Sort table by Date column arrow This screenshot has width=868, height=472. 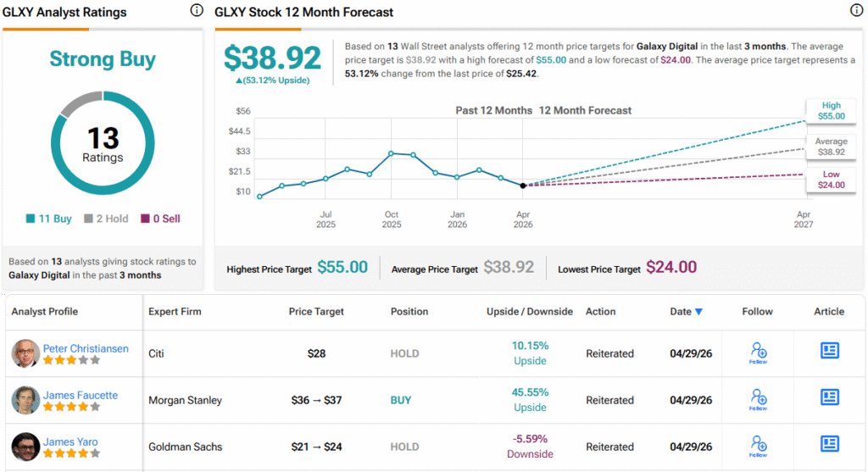pyautogui.click(x=698, y=312)
